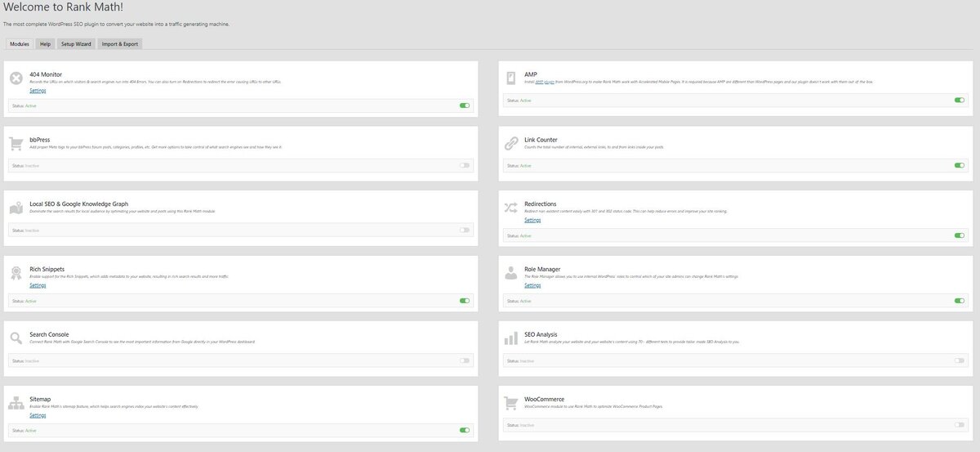The height and width of the screenshot is (452, 980).
Task: Select the Modules tab
Action: pyautogui.click(x=20, y=43)
